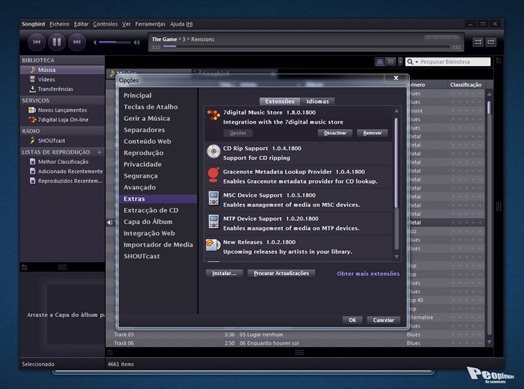
Task: Select Capa do Álbum option
Action: [148, 222]
